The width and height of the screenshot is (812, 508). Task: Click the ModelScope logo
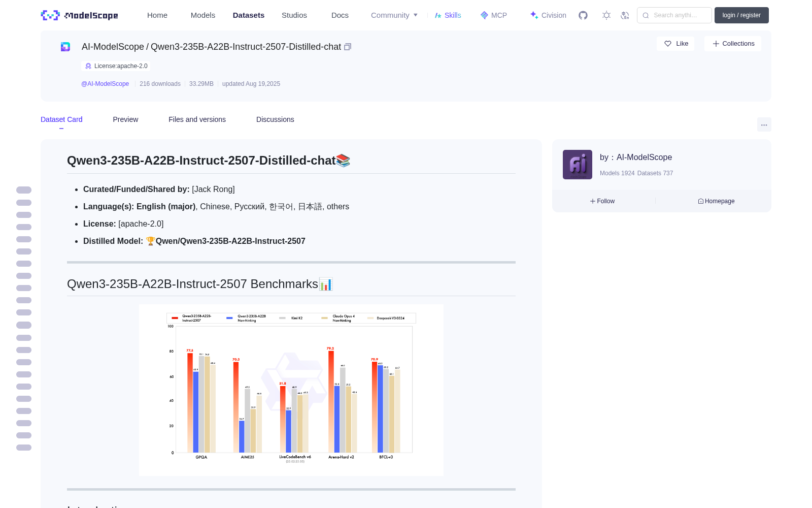click(x=79, y=15)
